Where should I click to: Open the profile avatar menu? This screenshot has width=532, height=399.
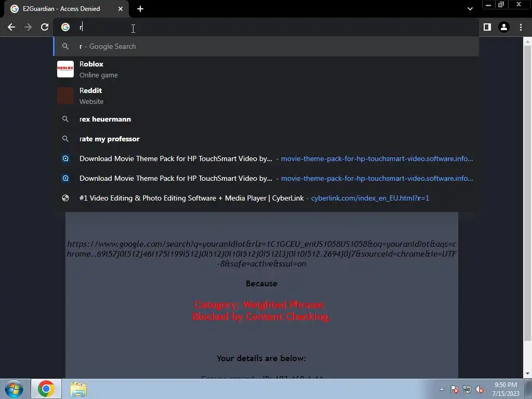504,27
